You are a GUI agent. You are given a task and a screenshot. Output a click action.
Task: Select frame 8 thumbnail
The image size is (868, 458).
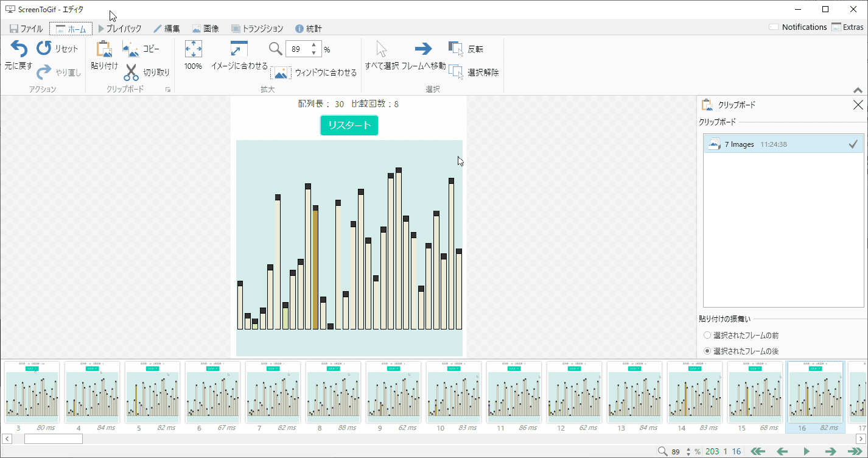tap(333, 392)
